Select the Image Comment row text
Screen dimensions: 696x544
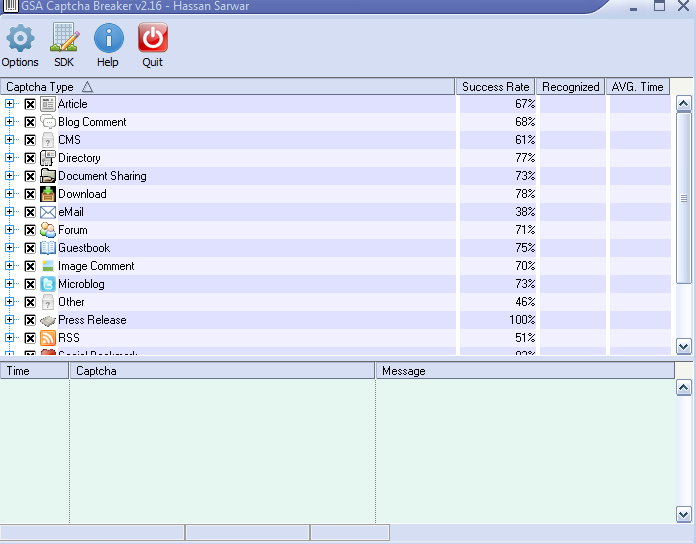pyautogui.click(x=96, y=266)
